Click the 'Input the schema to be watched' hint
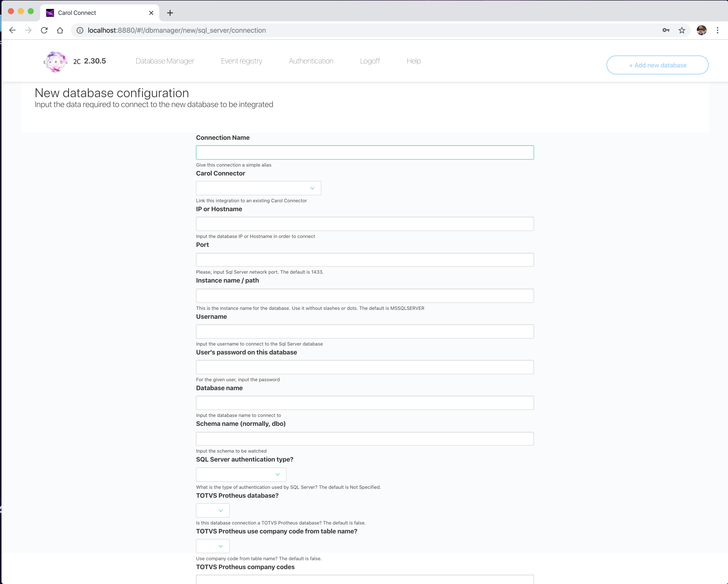728x584 pixels. pyautogui.click(x=231, y=451)
